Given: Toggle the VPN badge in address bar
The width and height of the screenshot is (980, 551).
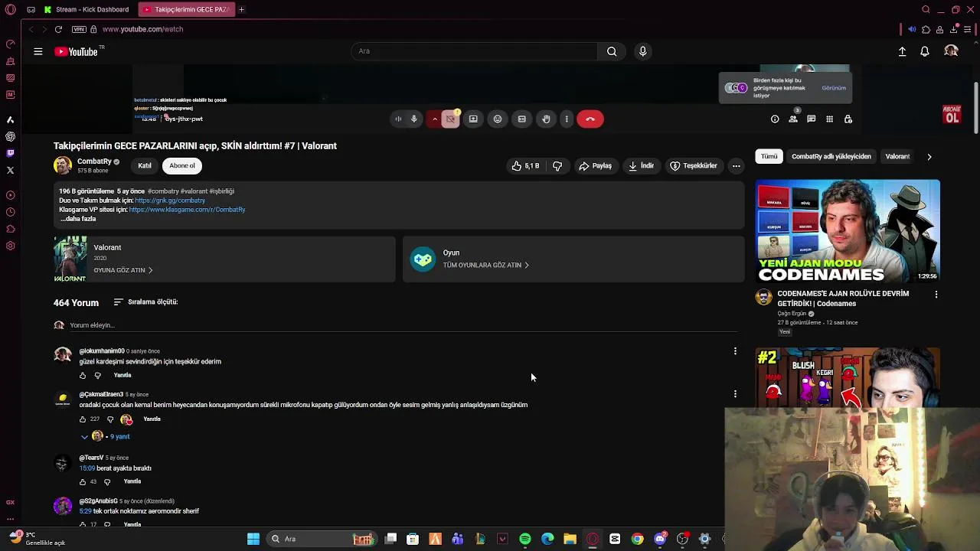Looking at the screenshot, I should (79, 29).
